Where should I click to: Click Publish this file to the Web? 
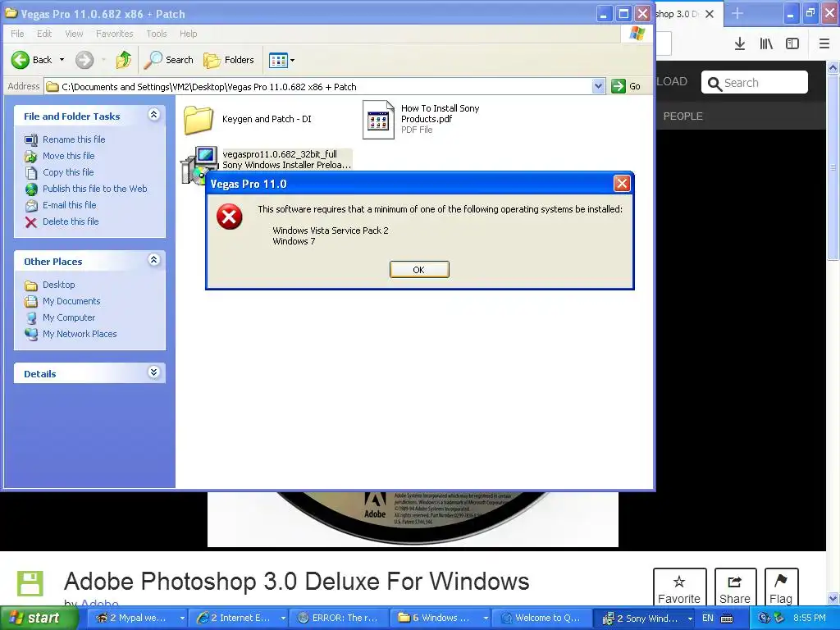click(95, 189)
